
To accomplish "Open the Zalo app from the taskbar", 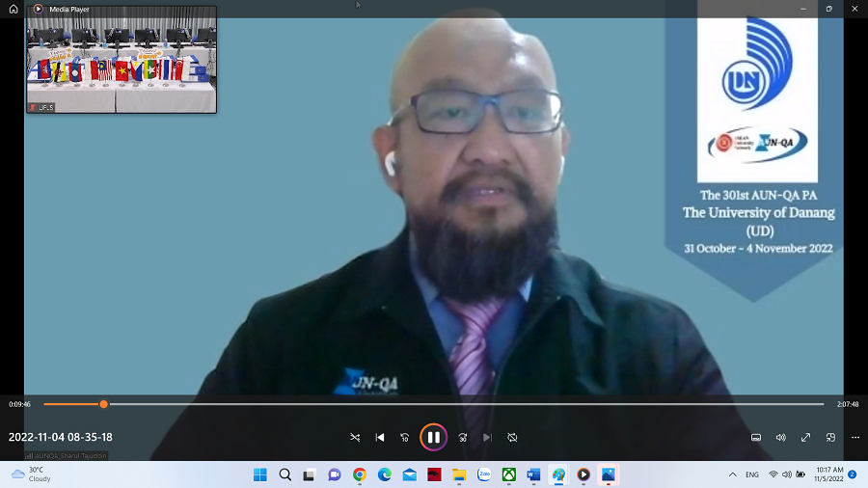I will [484, 474].
